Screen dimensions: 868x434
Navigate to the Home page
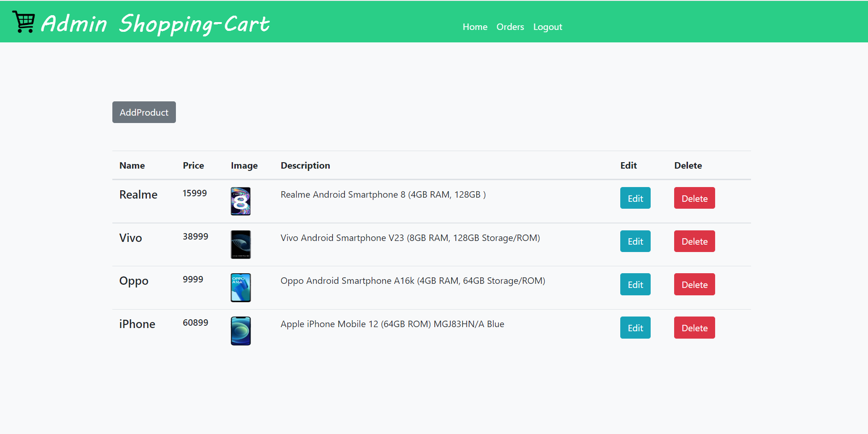click(475, 27)
